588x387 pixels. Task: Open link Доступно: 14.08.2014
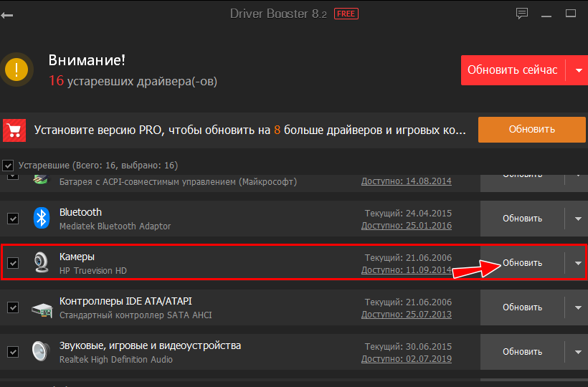[406, 181]
